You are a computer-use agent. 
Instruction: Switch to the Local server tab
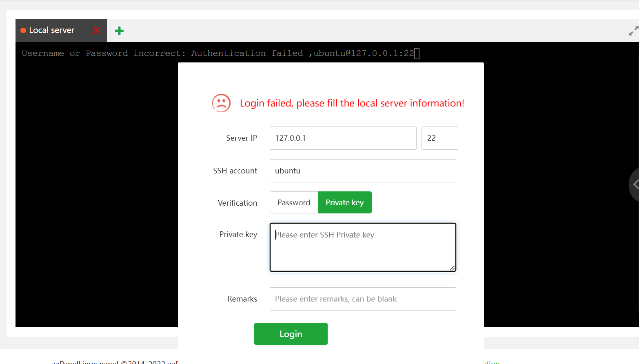pos(52,30)
